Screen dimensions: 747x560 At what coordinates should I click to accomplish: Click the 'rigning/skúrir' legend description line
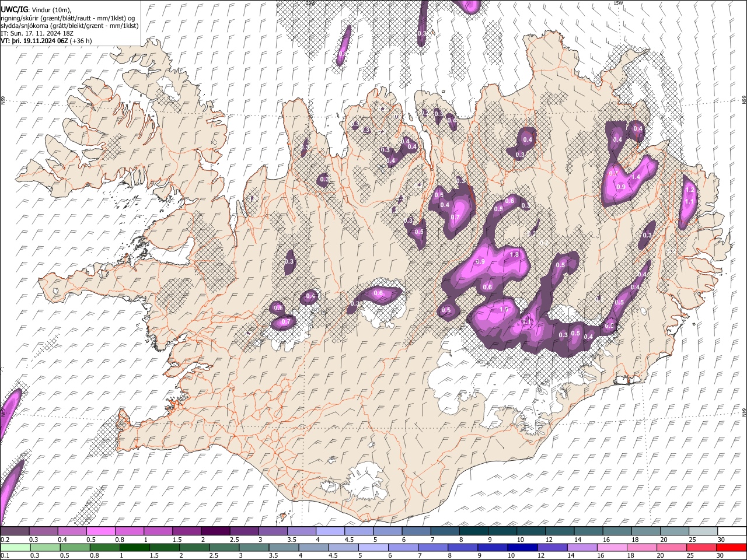68,18
